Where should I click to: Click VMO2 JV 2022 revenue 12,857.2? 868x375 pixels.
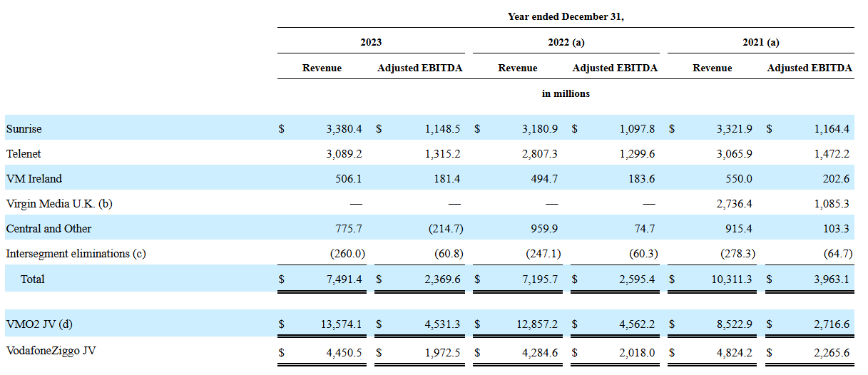[537, 325]
